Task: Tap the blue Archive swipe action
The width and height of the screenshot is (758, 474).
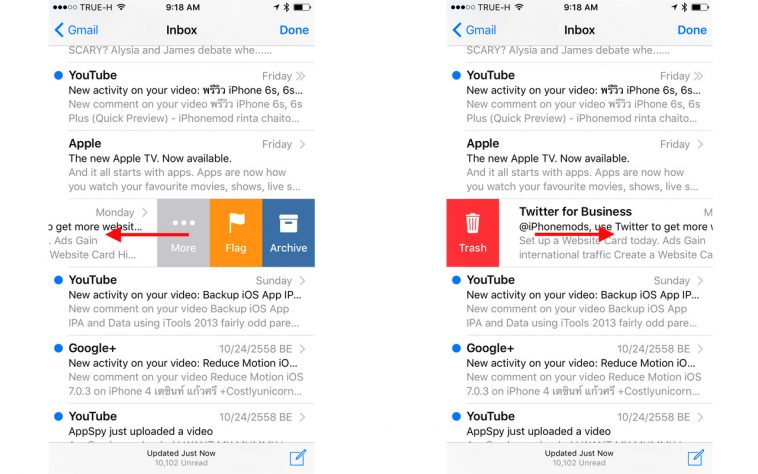Action: pyautogui.click(x=288, y=233)
